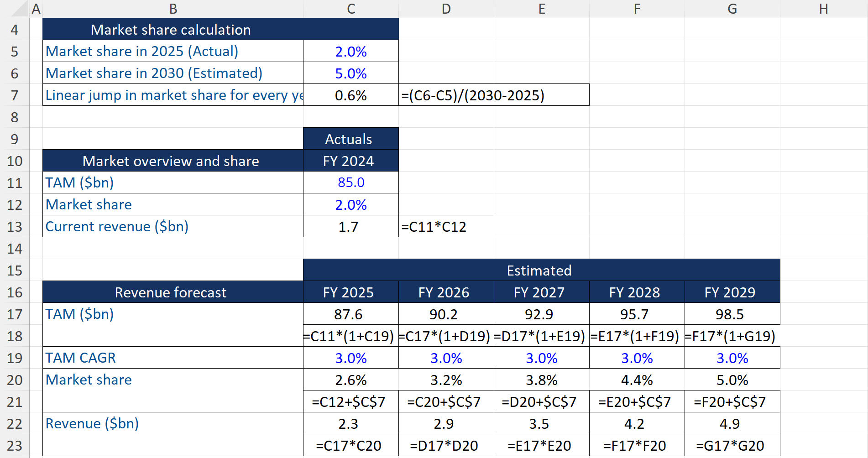Click row 20 header
868x458 pixels.
[15, 380]
